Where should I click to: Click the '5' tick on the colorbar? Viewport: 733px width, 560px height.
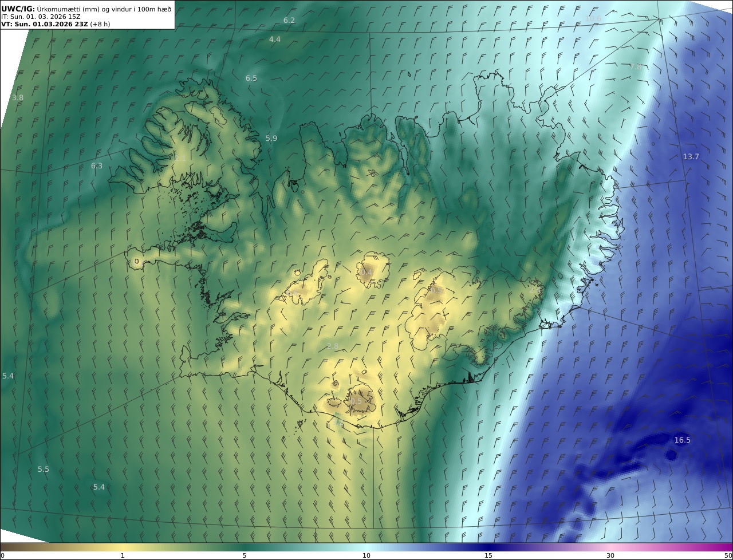click(245, 555)
